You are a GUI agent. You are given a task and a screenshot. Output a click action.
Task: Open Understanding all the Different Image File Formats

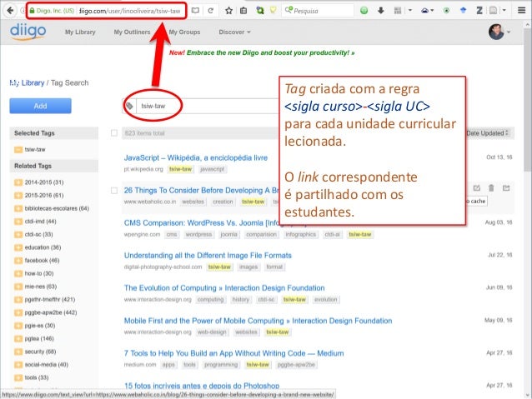pos(208,255)
